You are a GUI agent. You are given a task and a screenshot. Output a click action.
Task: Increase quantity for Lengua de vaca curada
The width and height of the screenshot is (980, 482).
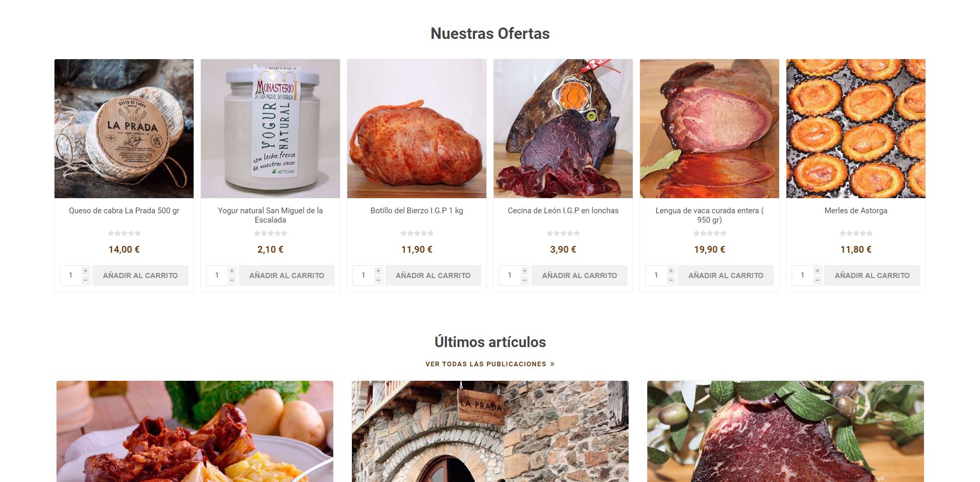pos(671,271)
